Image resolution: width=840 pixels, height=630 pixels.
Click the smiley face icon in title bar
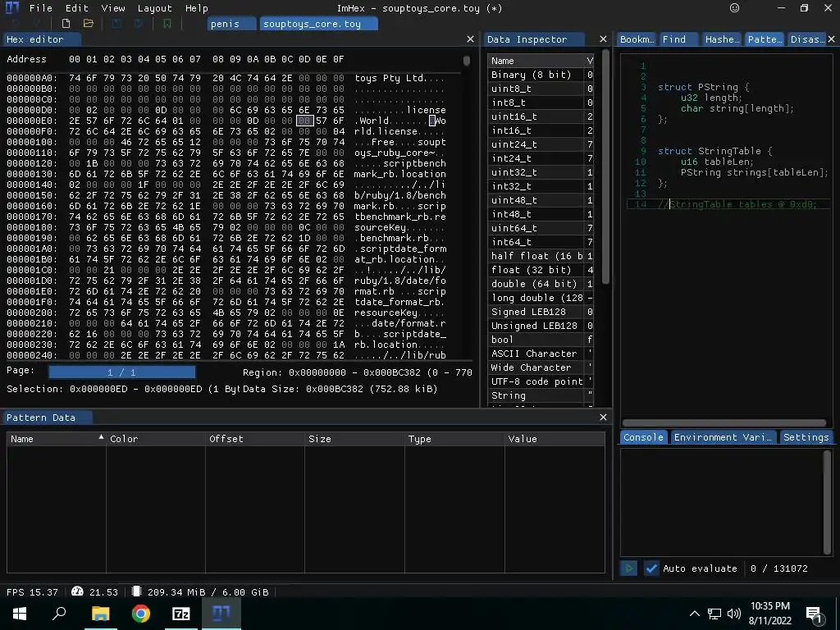734,8
